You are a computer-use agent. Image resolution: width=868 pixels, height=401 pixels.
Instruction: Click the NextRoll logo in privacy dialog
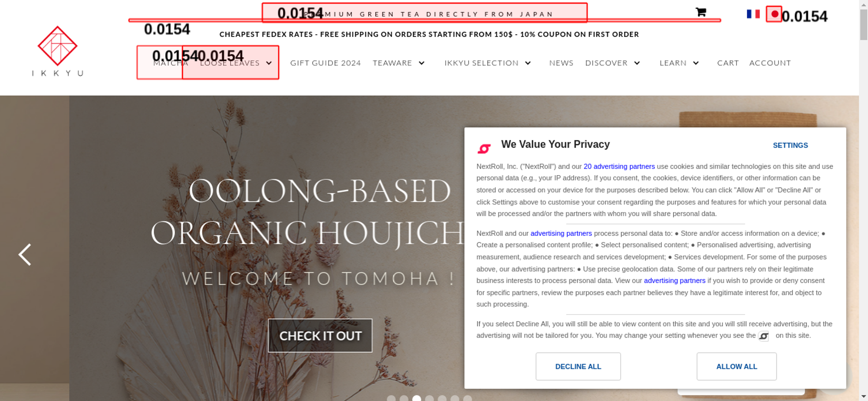pos(484,149)
